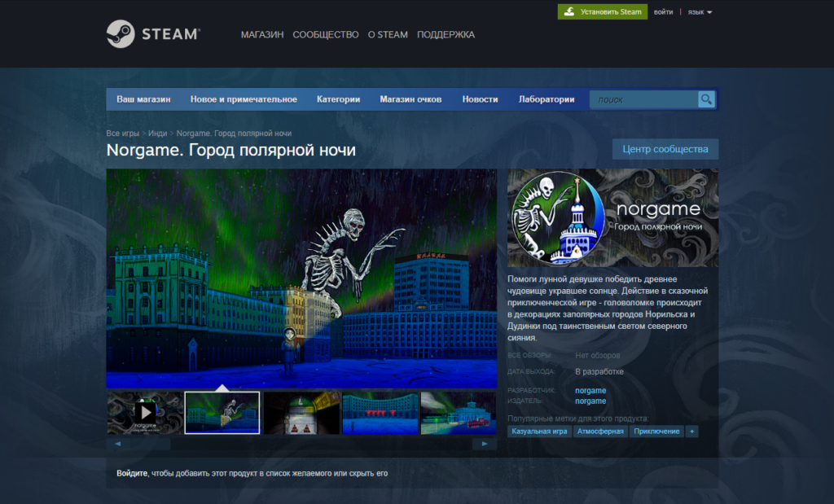Click the Установить Steam button
Screen dimensions: 834x504
click(x=602, y=11)
